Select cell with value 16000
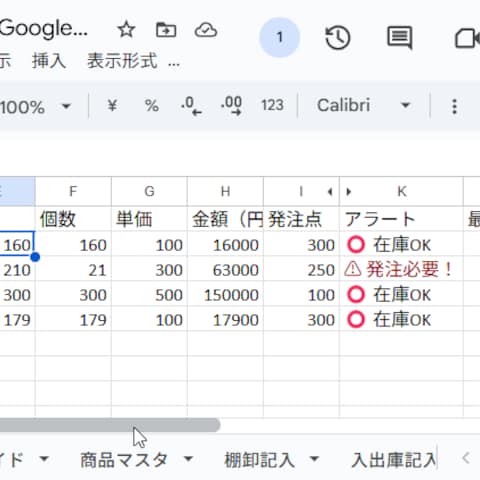The width and height of the screenshot is (480, 480). click(225, 245)
